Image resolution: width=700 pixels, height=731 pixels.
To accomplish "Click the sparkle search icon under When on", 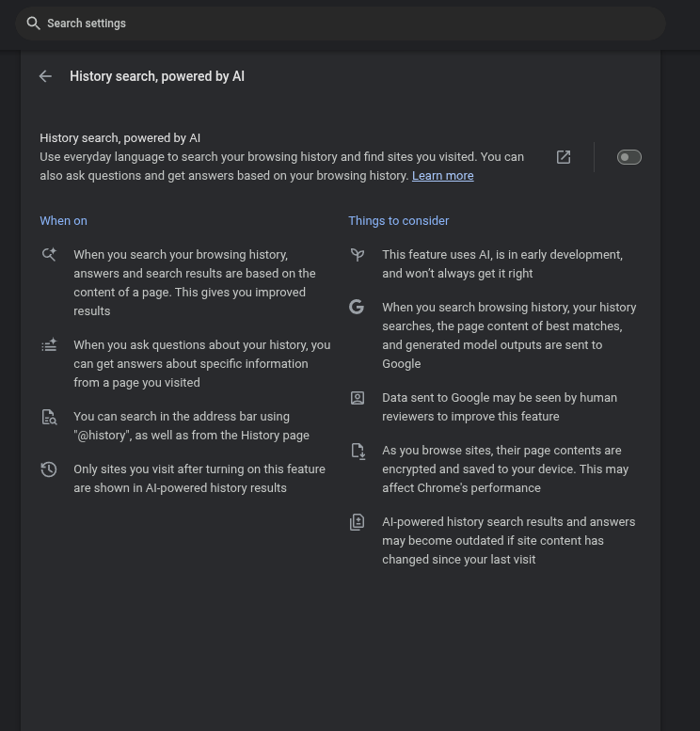I will pyautogui.click(x=49, y=255).
